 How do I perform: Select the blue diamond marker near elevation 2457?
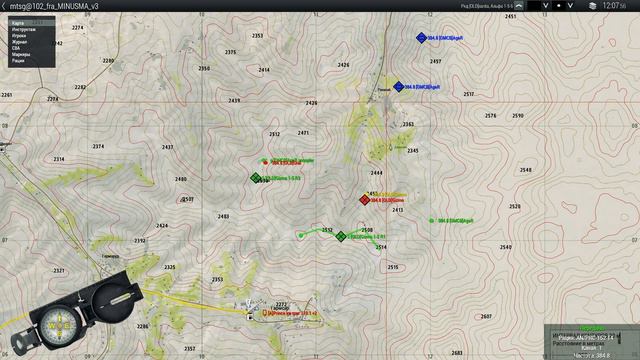click(421, 38)
